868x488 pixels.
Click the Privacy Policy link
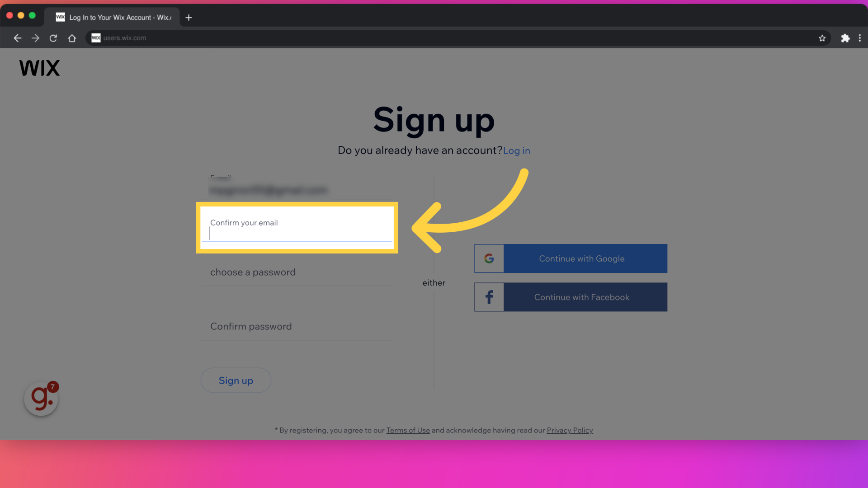[569, 430]
